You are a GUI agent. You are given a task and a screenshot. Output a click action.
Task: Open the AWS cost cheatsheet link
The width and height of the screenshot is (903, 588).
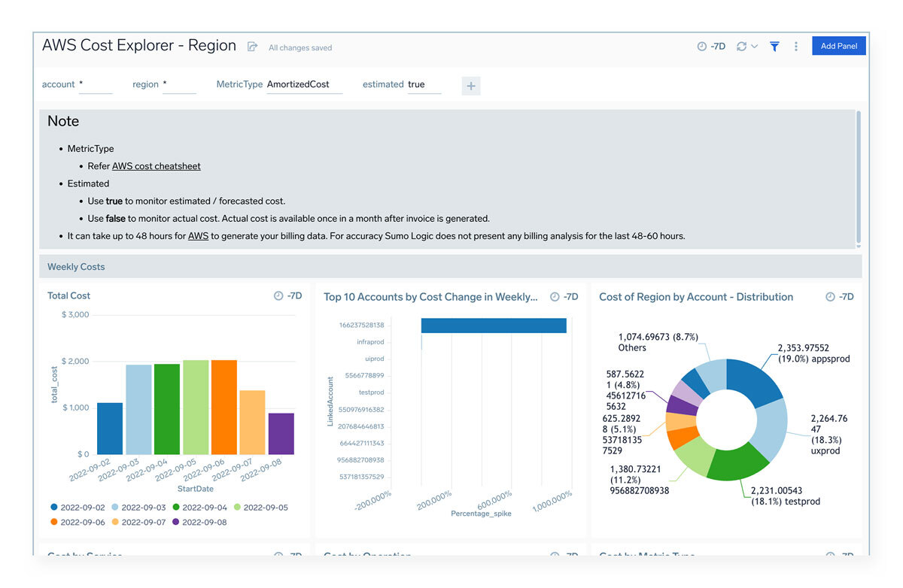(157, 166)
